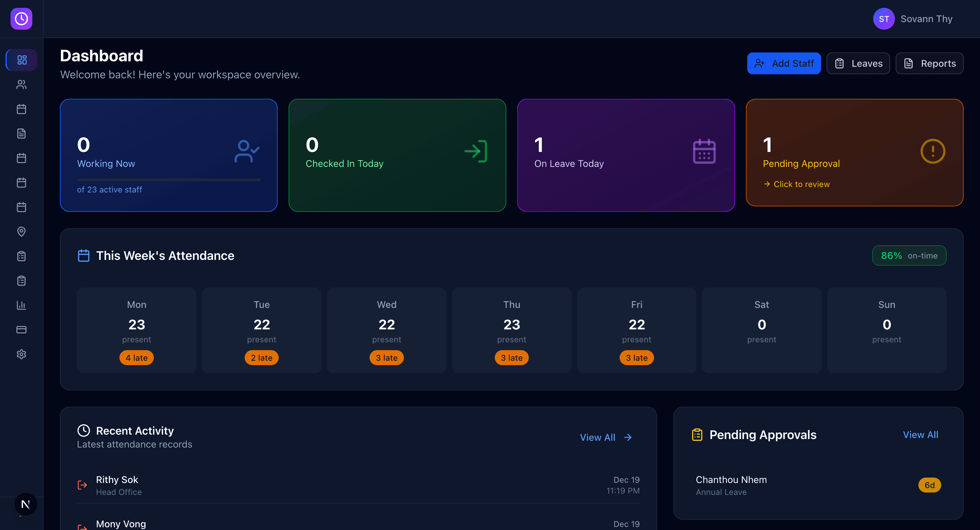980x530 pixels.
Task: Open the payroll card icon in sidebar
Action: [x=21, y=330]
